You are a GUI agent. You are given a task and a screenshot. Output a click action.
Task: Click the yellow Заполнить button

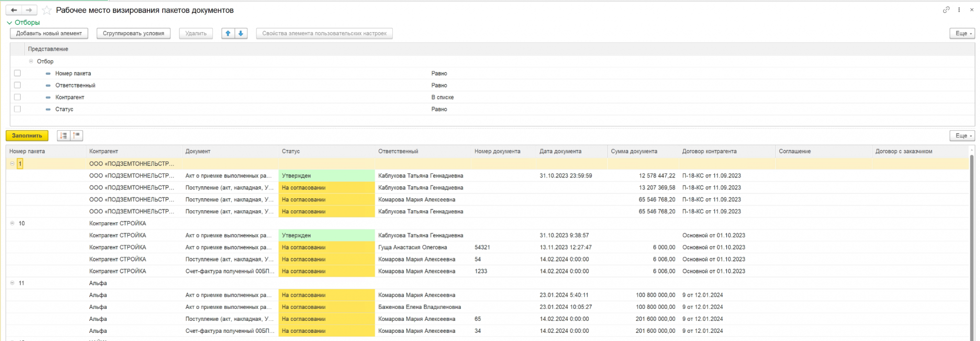[27, 136]
